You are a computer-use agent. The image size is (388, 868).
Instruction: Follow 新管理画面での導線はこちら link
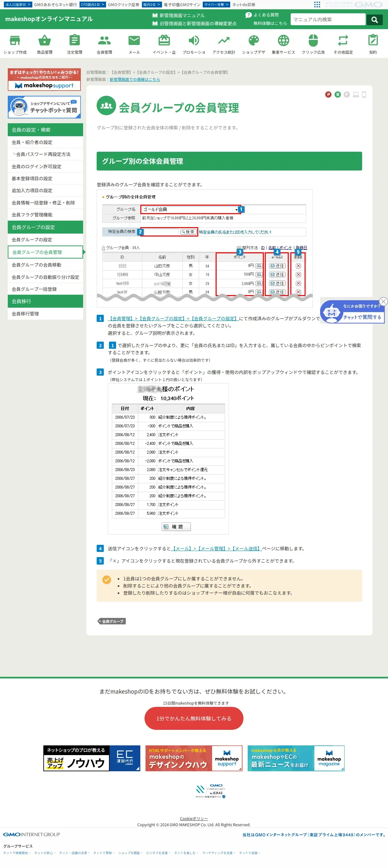[135, 80]
